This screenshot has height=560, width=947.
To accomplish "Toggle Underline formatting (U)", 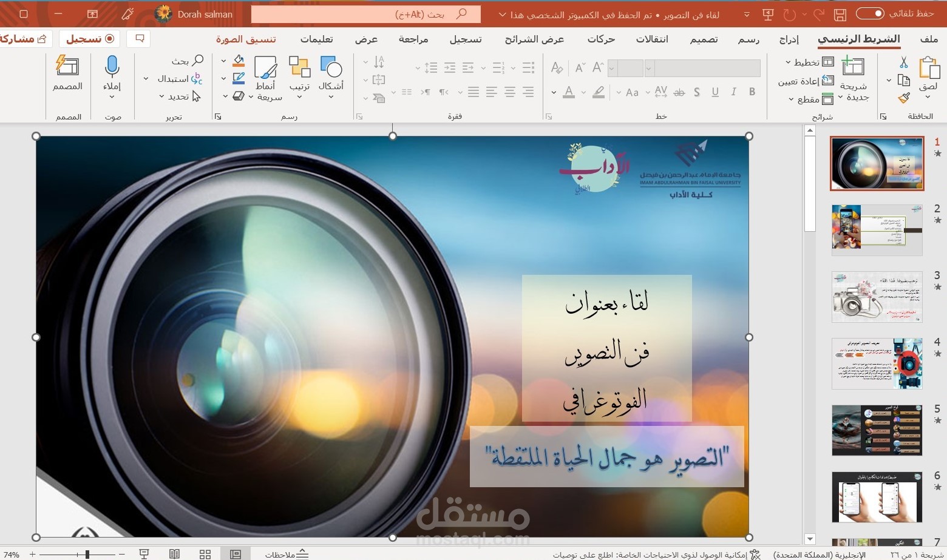I will [x=715, y=92].
